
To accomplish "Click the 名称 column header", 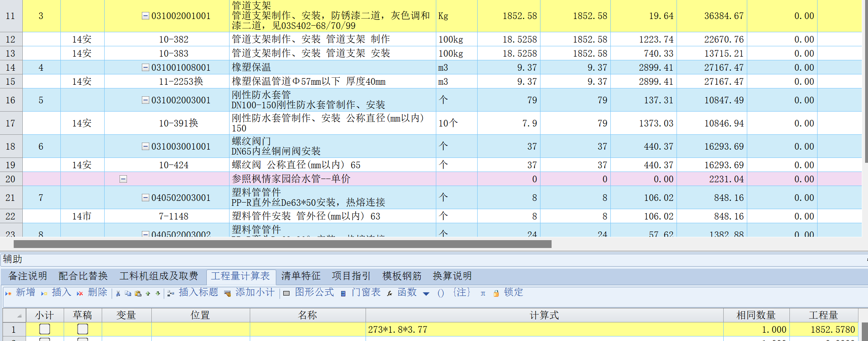I will 308,315.
